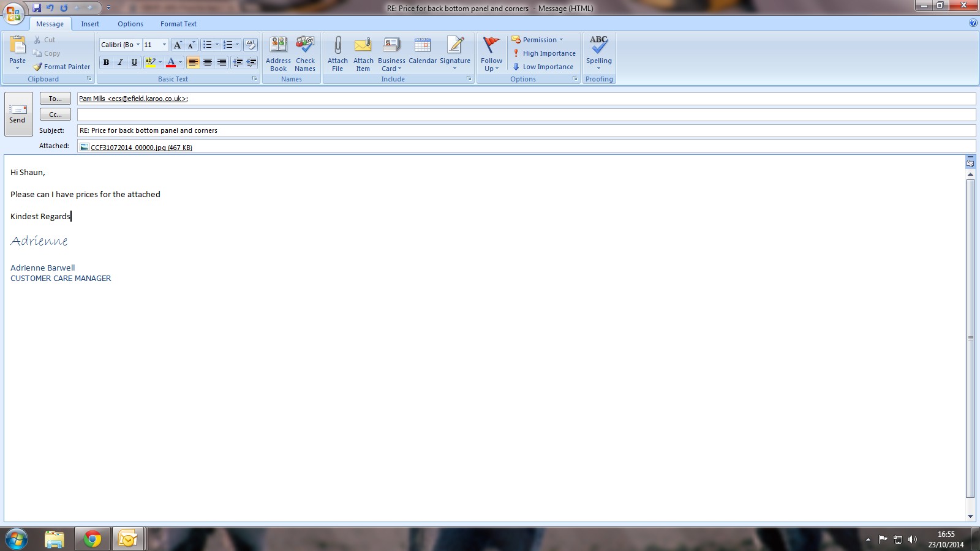The height and width of the screenshot is (551, 980).
Task: Click into the Subject field
Action: tap(526, 130)
